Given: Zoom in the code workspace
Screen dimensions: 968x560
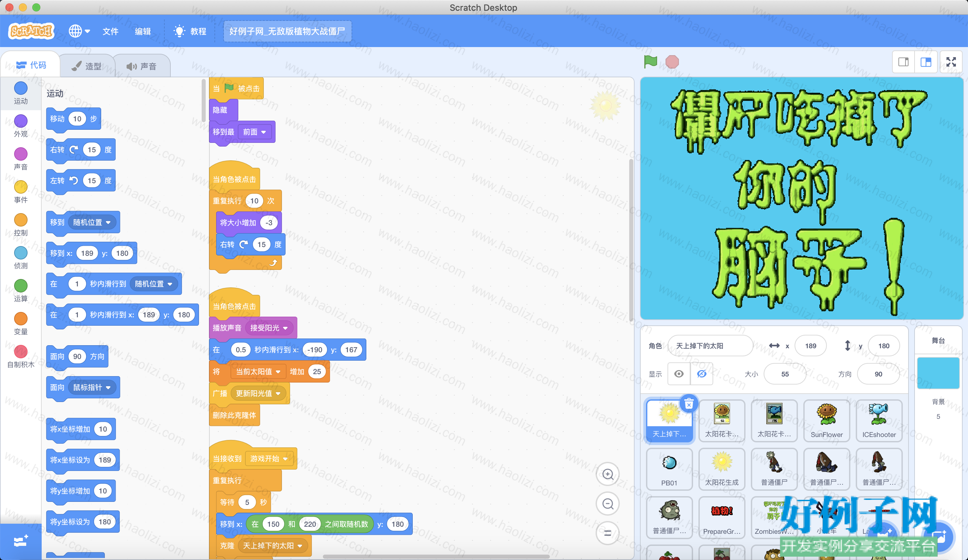Looking at the screenshot, I should point(608,474).
